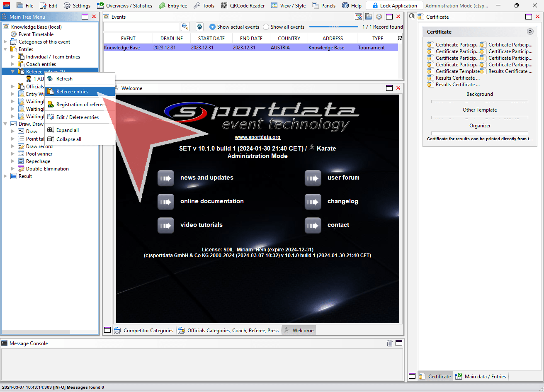This screenshot has width=544, height=392.
Task: Choose Edit / Delete entries from context menu
Action: pyautogui.click(x=77, y=117)
